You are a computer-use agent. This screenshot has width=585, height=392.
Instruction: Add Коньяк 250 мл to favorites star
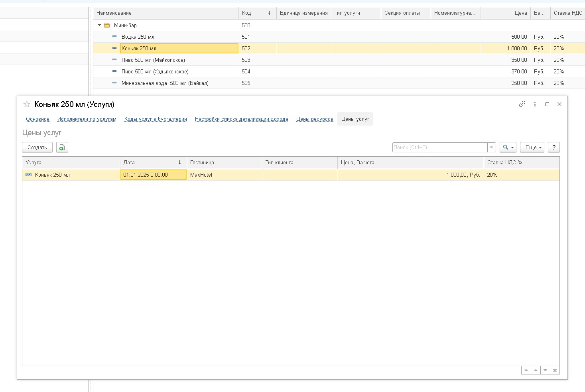(x=27, y=104)
